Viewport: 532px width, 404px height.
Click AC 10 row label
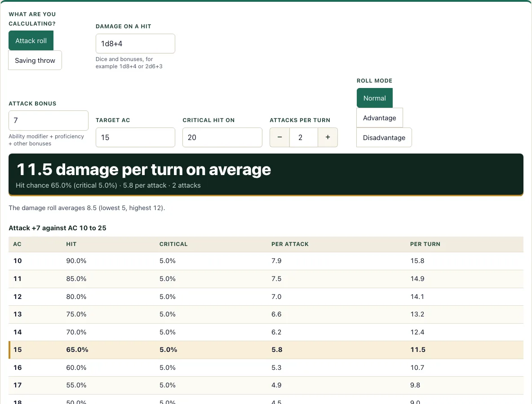pyautogui.click(x=18, y=261)
